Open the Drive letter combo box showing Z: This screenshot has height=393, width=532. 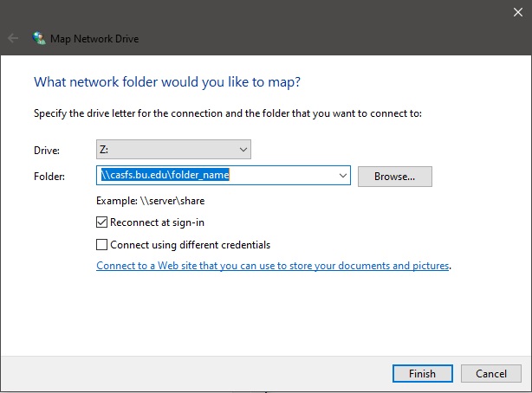coord(165,150)
